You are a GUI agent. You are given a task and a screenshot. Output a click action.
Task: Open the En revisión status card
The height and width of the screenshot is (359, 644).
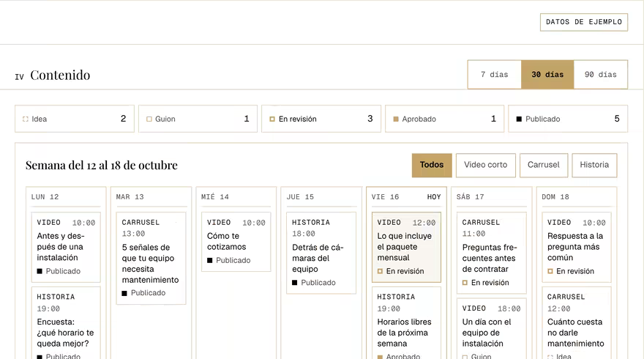(321, 119)
